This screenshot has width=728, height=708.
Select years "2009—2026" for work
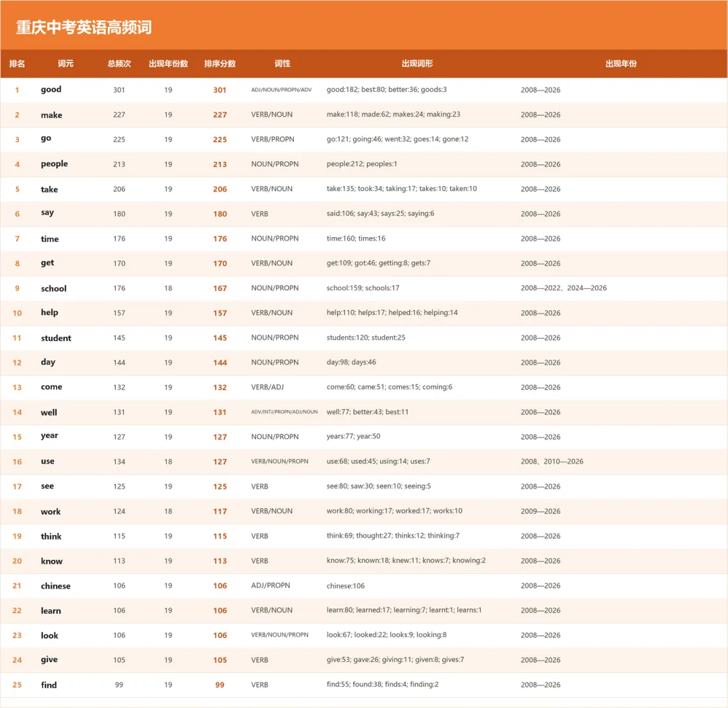pyautogui.click(x=541, y=511)
